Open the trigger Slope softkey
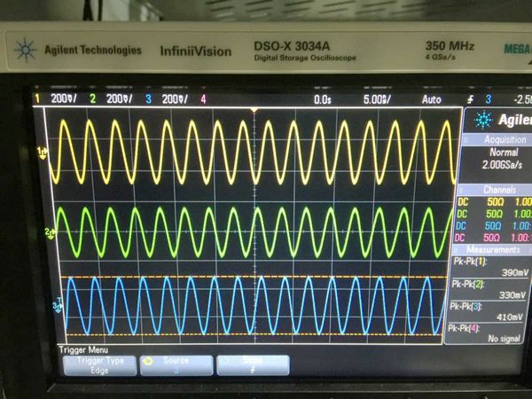 coord(253,365)
